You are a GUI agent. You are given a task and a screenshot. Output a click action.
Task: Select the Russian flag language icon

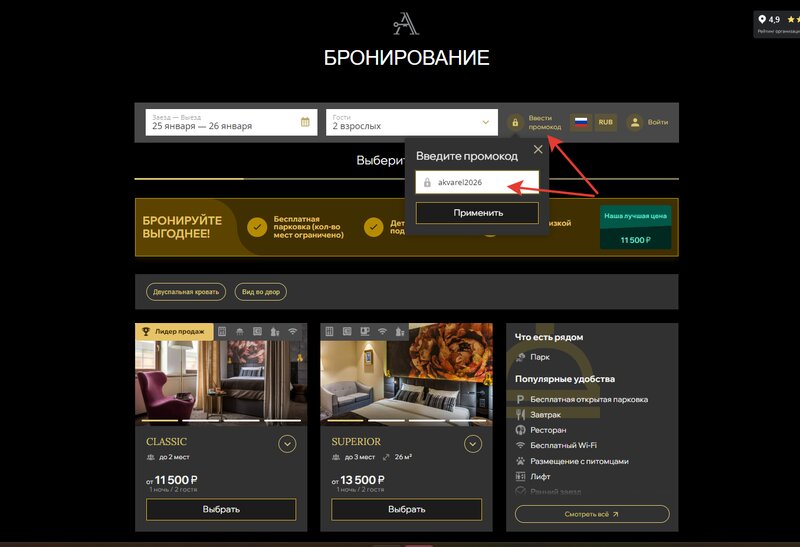tap(581, 122)
